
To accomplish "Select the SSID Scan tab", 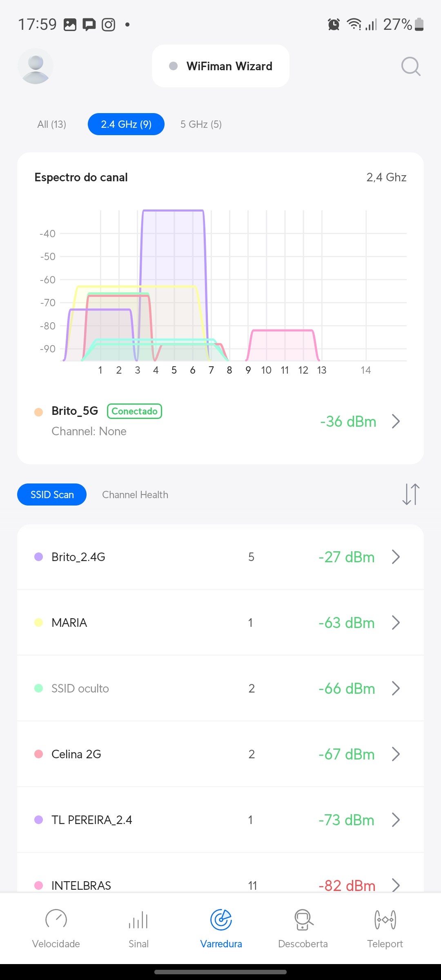I will pyautogui.click(x=52, y=494).
